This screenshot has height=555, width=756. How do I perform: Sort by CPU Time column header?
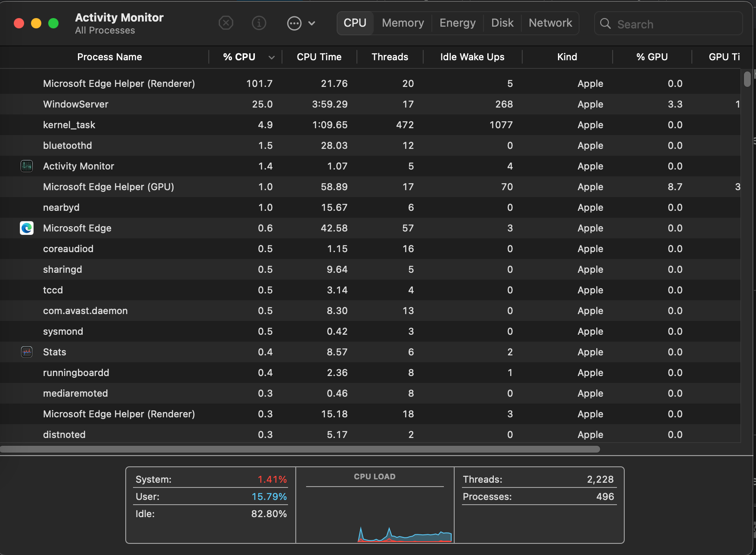pyautogui.click(x=319, y=57)
